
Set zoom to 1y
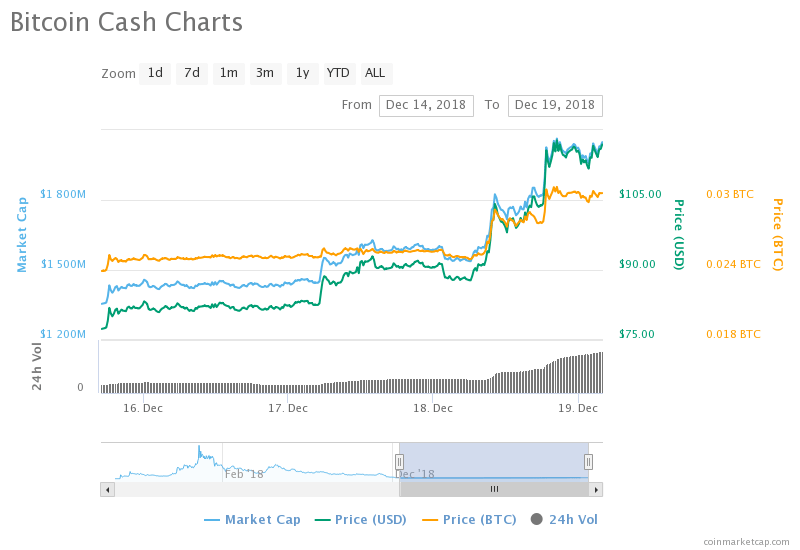303,73
